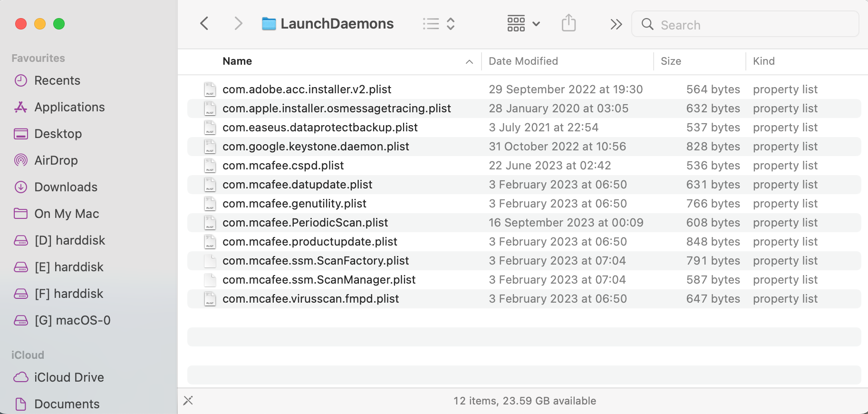This screenshot has width=868, height=414.
Task: Click the [D] harddisk drive icon
Action: (21, 241)
